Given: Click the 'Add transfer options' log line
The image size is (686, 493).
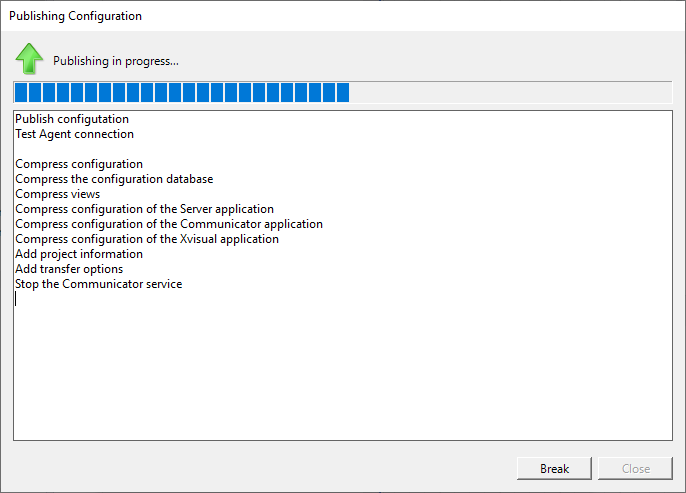Looking at the screenshot, I should click(x=69, y=269).
